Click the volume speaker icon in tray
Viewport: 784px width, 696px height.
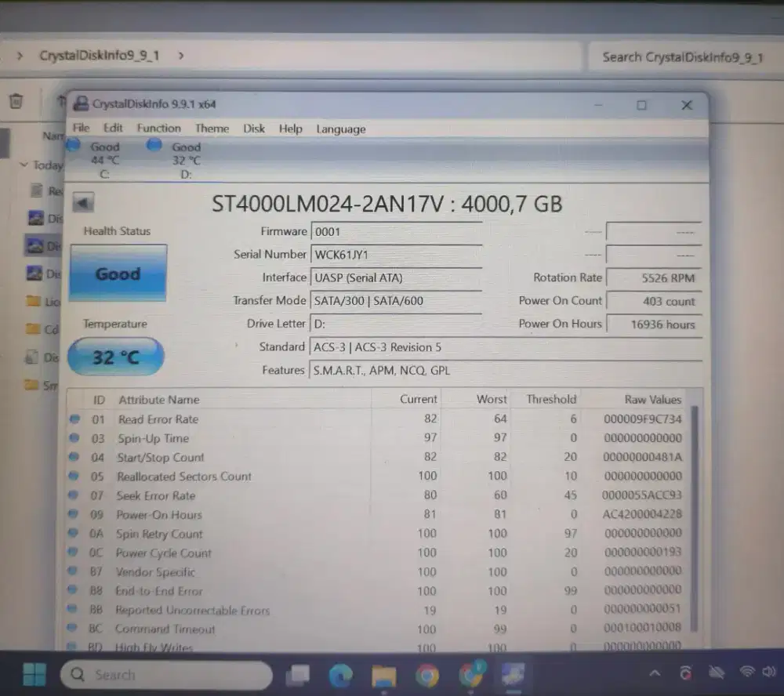pyautogui.click(x=769, y=672)
